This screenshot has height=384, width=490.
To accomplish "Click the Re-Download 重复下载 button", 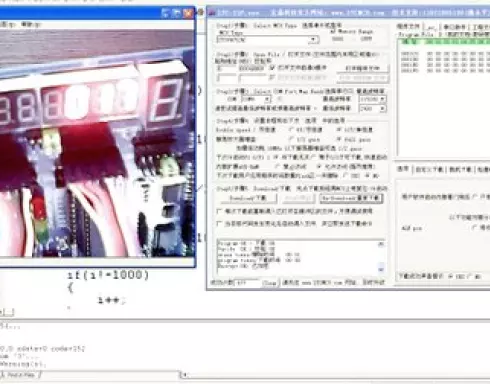I will tap(351, 198).
